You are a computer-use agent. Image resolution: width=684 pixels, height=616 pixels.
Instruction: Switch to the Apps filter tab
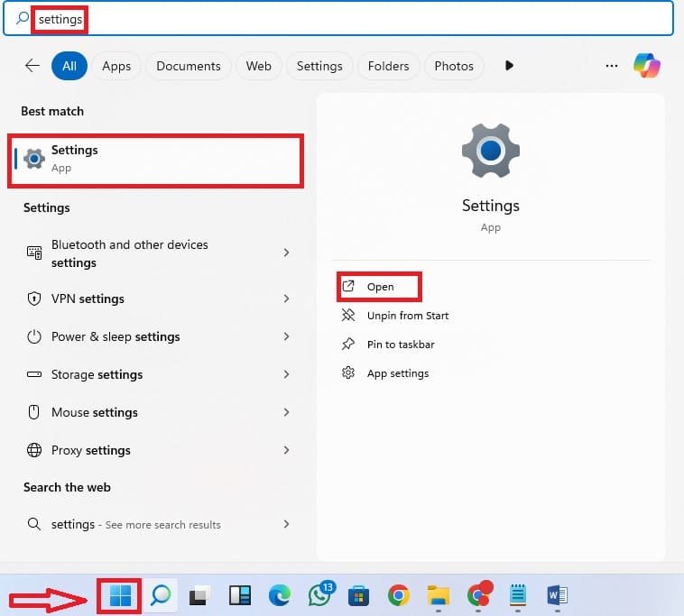[x=116, y=66]
